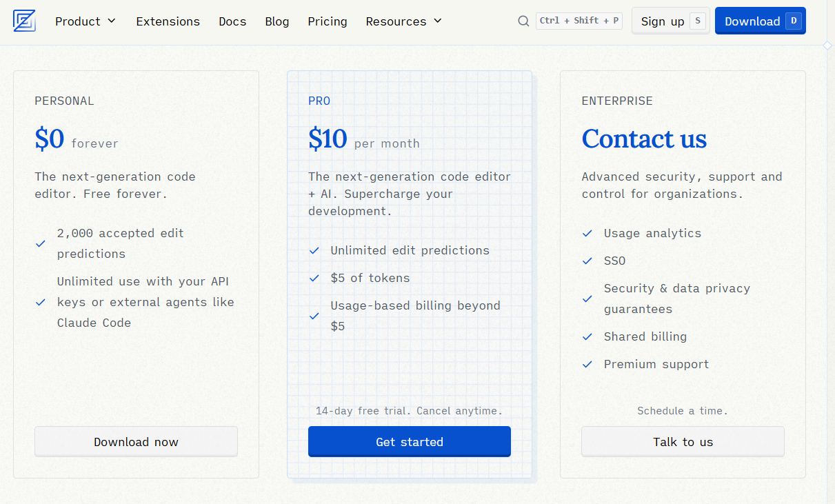Click the ENTERPRISE plan heading

[x=617, y=101]
